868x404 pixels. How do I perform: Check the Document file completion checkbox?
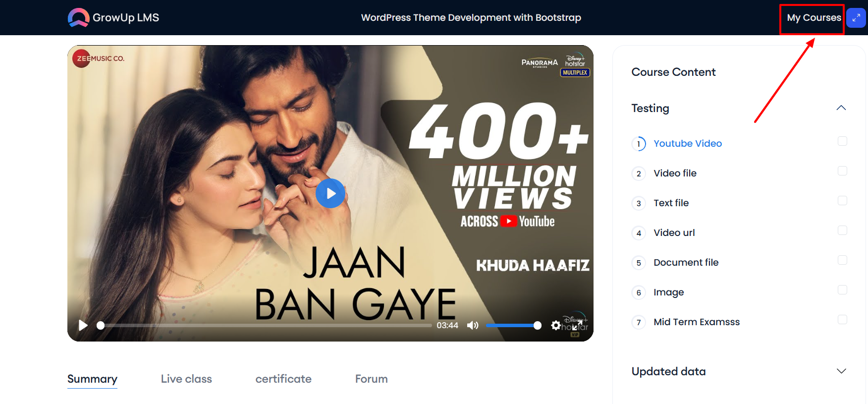coord(842,260)
